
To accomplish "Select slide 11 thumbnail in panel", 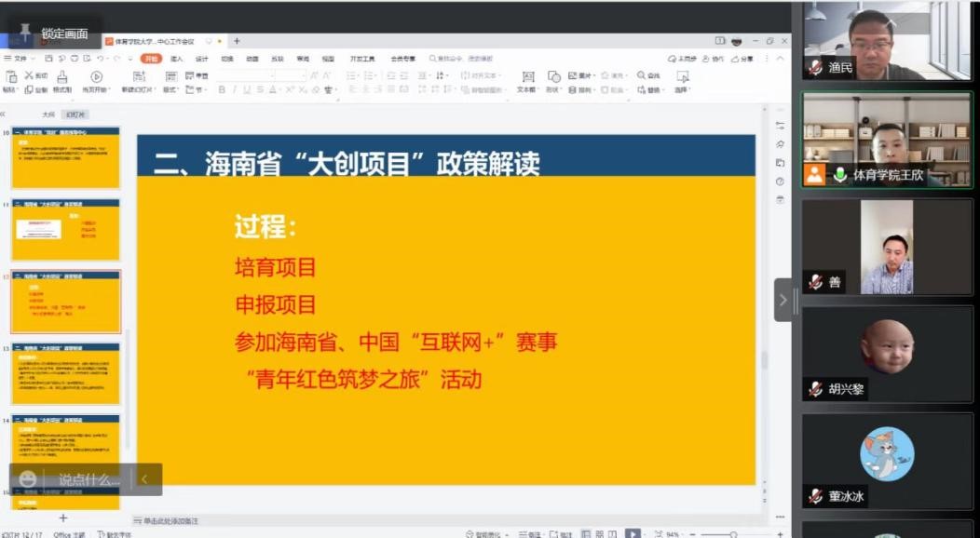I will 65,231.
